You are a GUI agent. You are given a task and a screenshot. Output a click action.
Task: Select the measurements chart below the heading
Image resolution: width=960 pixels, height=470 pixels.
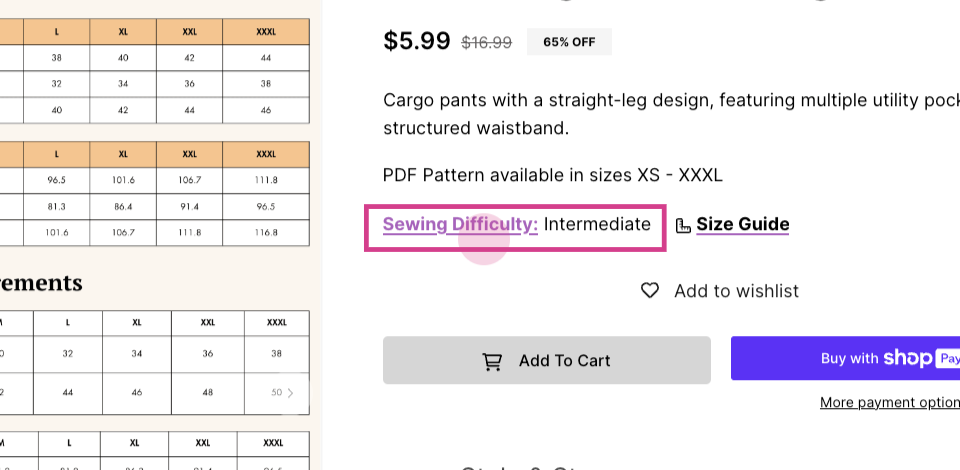155,362
